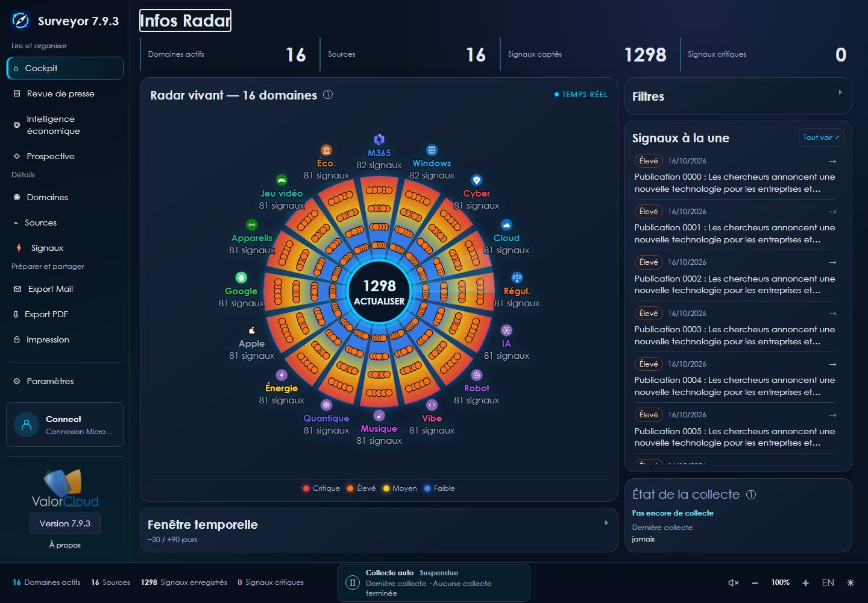Open the Appareils domain icon
The height and width of the screenshot is (603, 868).
pyautogui.click(x=252, y=225)
